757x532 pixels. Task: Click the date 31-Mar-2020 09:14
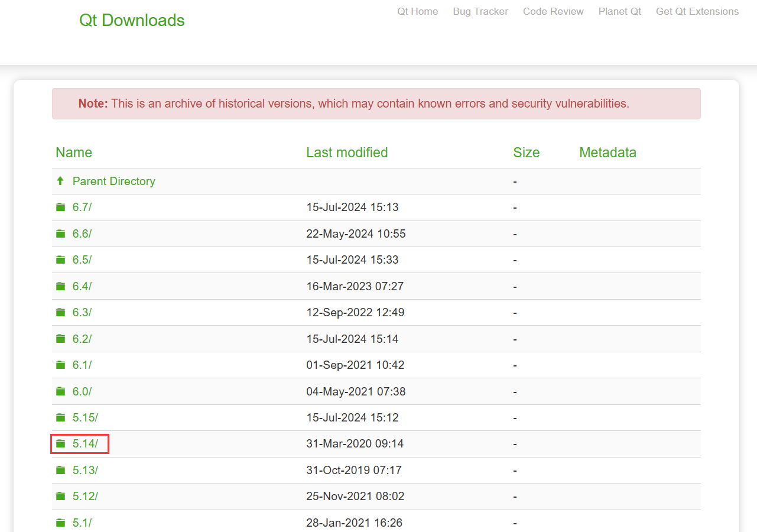point(355,443)
